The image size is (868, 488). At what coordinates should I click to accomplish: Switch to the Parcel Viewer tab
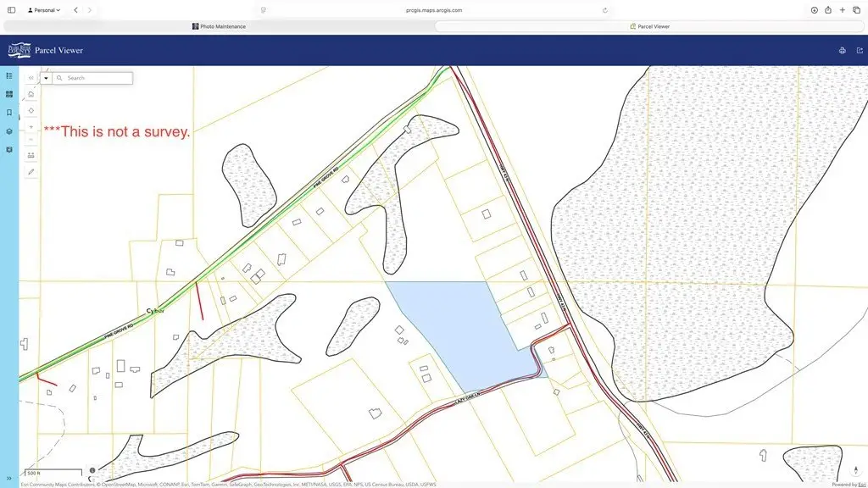[x=649, y=26]
